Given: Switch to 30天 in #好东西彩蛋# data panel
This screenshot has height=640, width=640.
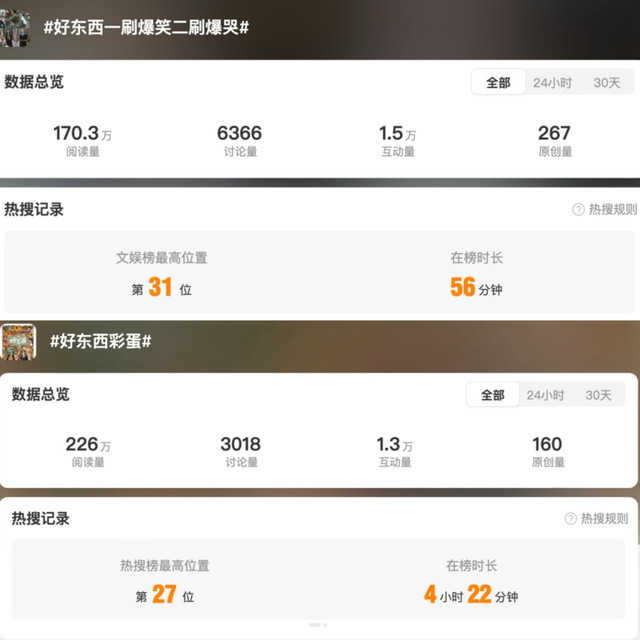Looking at the screenshot, I should click(598, 395).
